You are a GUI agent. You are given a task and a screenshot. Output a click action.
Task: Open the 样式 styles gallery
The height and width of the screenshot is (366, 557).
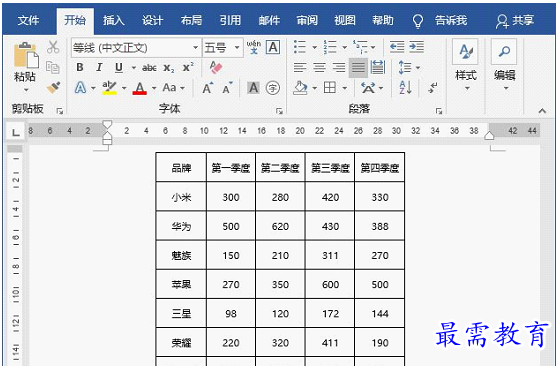(x=465, y=65)
